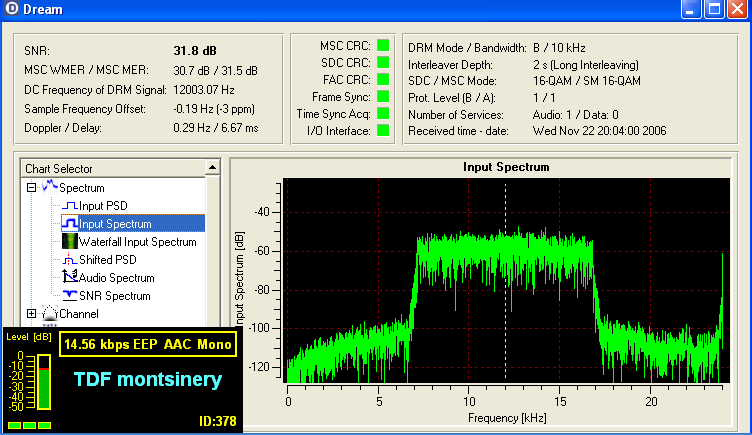The width and height of the screenshot is (752, 435).
Task: Click the SNR value 31.8 dB
Action: (195, 51)
